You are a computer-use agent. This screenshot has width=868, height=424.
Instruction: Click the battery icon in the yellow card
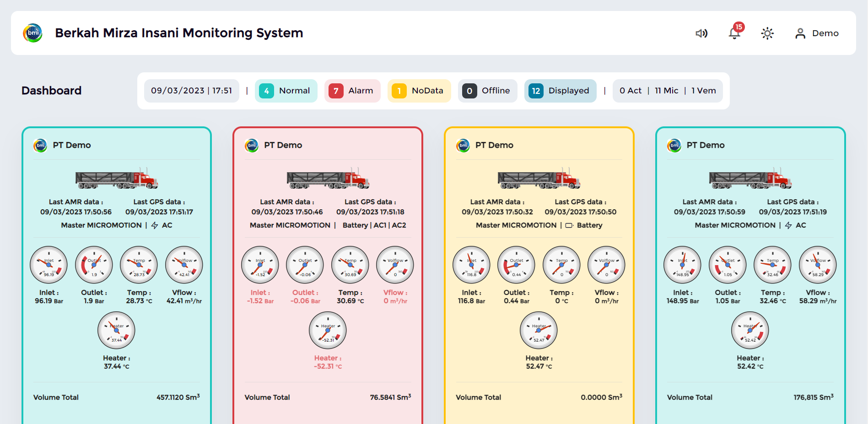[x=569, y=225]
